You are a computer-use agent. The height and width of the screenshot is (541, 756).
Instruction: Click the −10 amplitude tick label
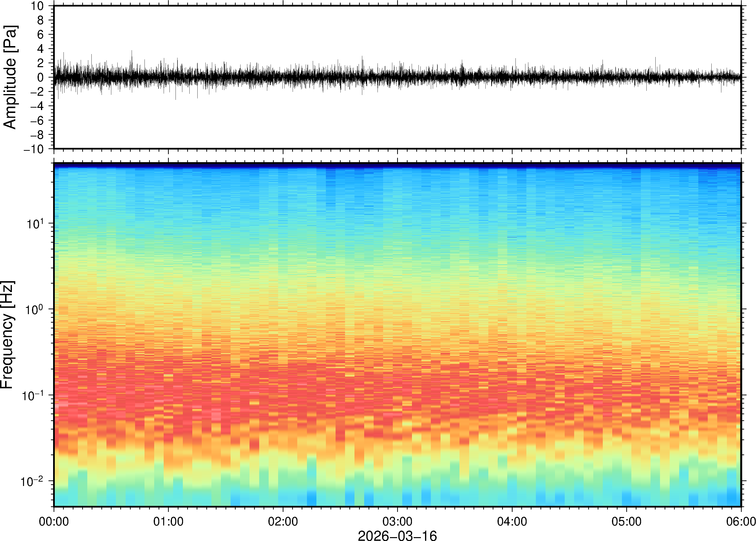pos(33,149)
